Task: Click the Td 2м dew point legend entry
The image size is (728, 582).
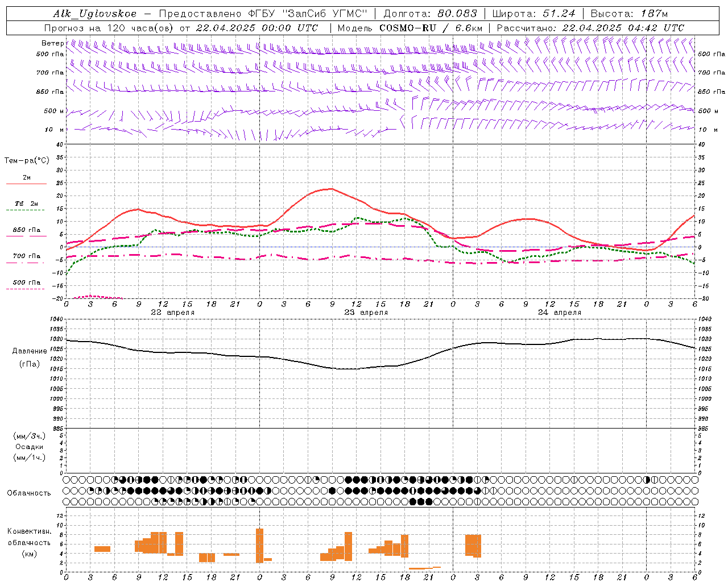Action: pyautogui.click(x=27, y=203)
